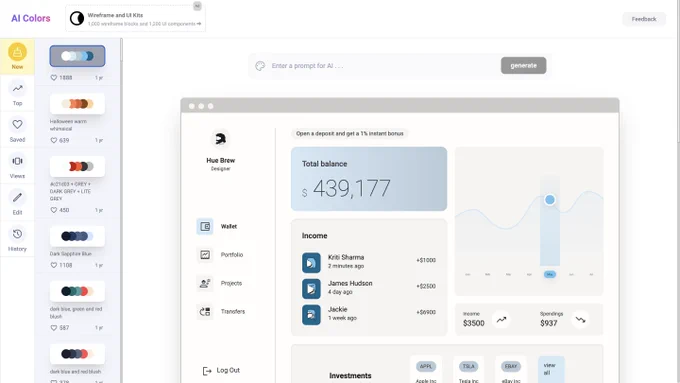Click the Wireframe and UI Kits logo
This screenshot has height=383, width=680.
tap(77, 19)
